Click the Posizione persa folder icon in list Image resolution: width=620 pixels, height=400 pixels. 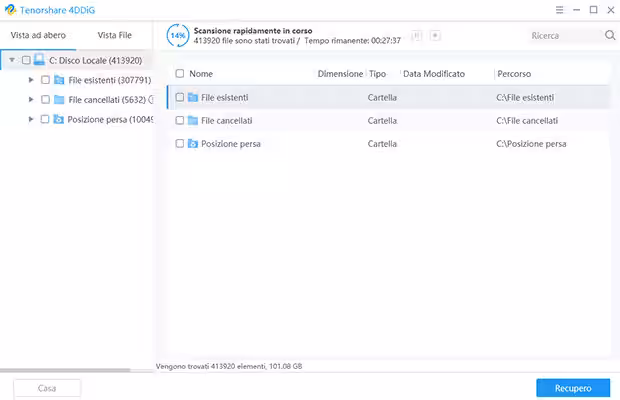tap(193, 144)
